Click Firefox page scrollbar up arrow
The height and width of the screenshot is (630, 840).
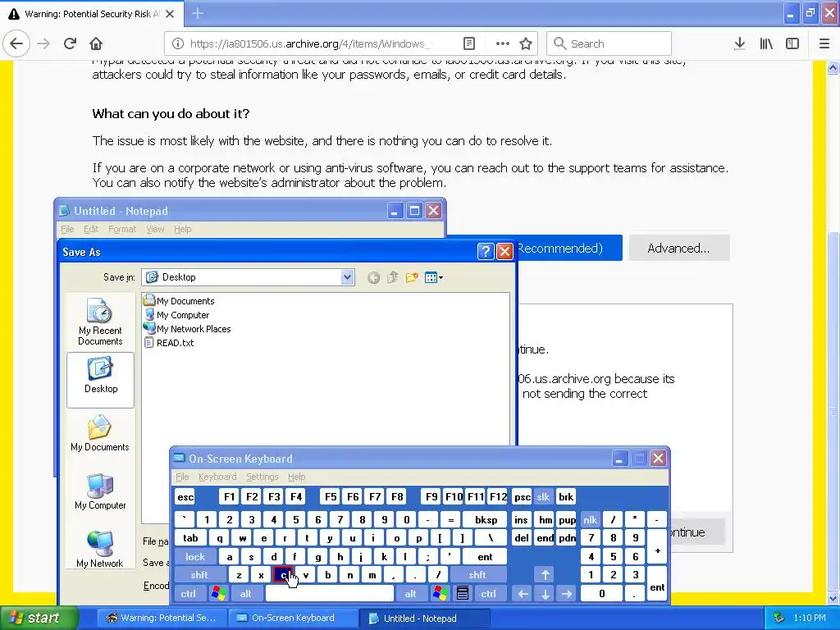click(833, 67)
